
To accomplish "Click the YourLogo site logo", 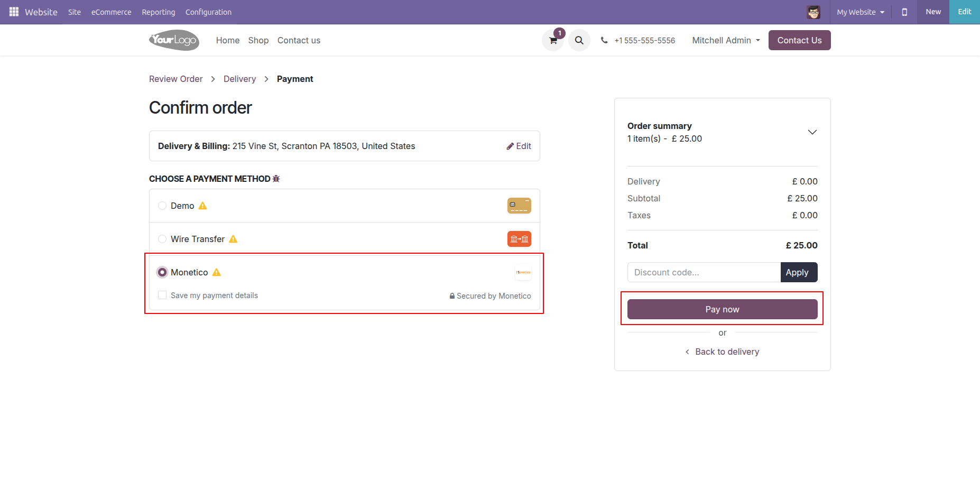I will click(x=174, y=40).
